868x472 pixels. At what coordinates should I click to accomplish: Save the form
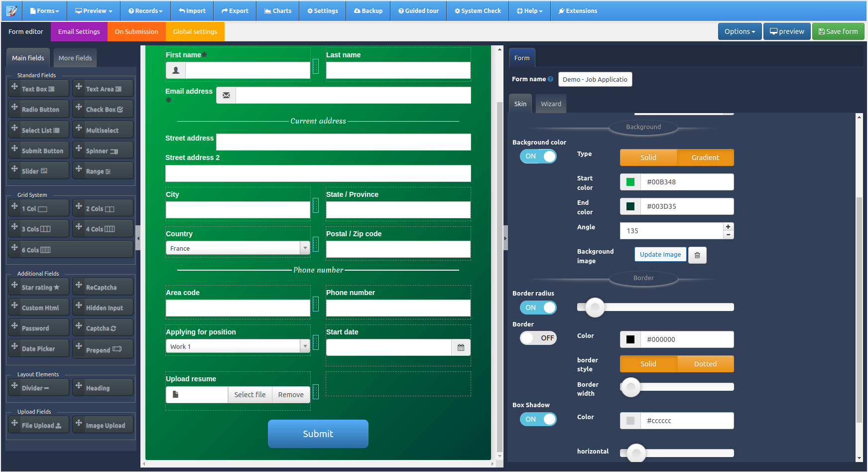pos(838,31)
